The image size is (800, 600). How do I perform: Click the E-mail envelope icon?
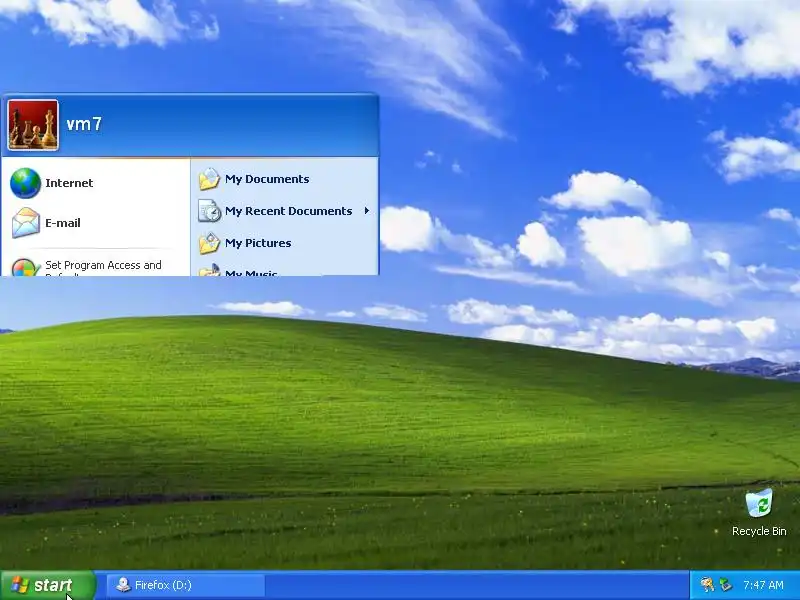pos(26,223)
